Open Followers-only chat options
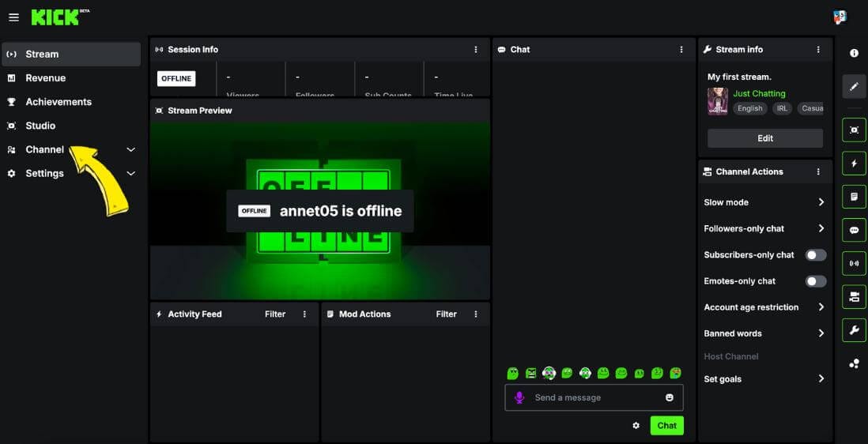Screen dimensions: 868x444 click(764, 228)
